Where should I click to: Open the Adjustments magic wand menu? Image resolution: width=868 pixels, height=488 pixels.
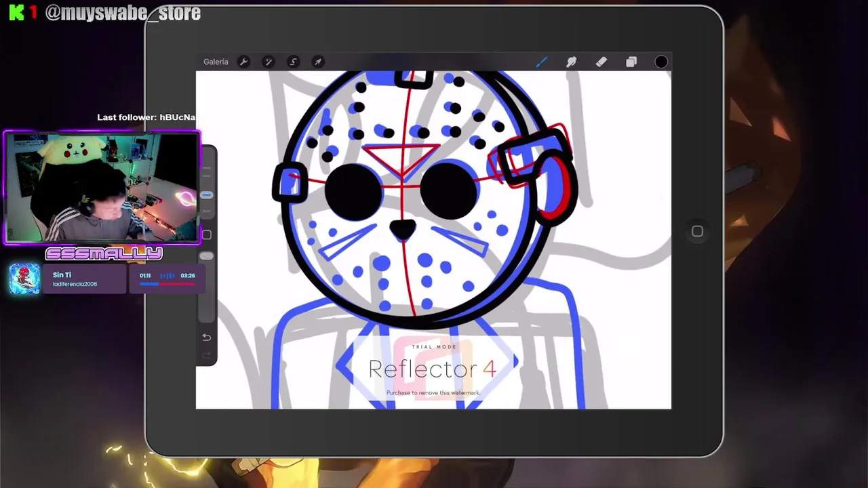tap(269, 62)
